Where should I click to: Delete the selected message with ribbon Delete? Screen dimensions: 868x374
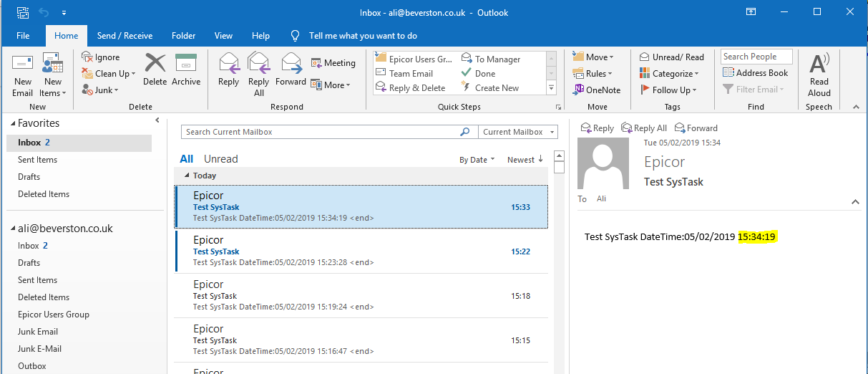tap(155, 69)
